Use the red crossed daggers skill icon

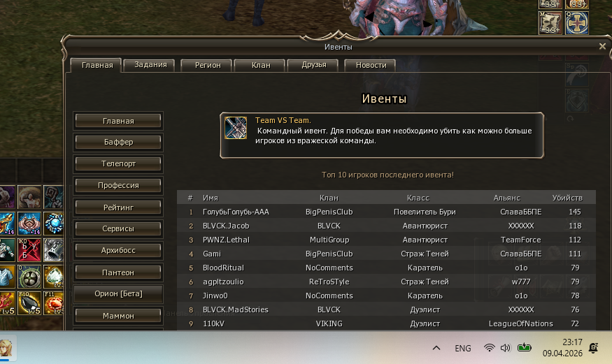click(29, 250)
